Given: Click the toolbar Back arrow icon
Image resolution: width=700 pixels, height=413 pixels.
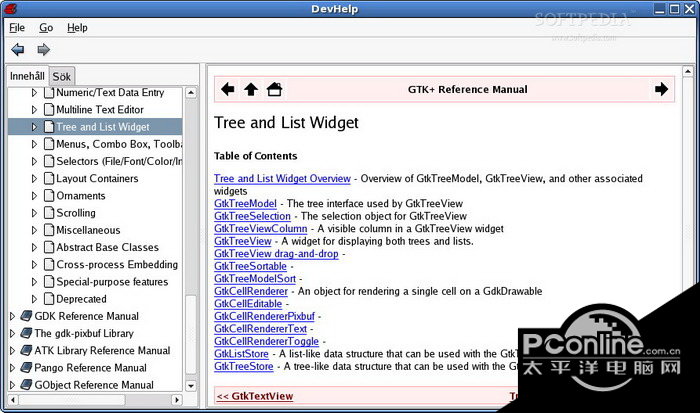Looking at the screenshot, I should pyautogui.click(x=18, y=50).
